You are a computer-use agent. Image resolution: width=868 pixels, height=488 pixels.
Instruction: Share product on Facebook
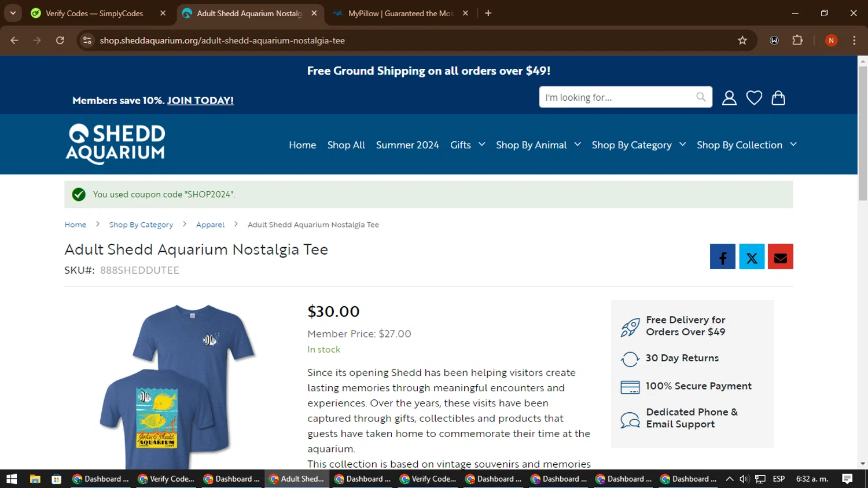pos(723,256)
